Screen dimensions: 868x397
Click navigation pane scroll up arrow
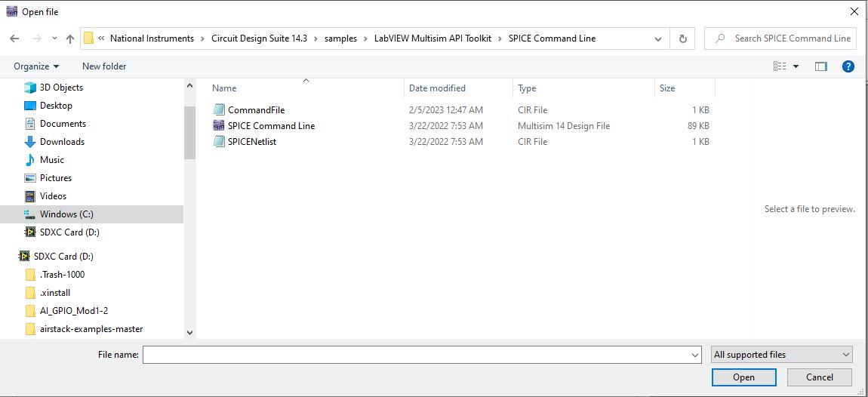[190, 86]
